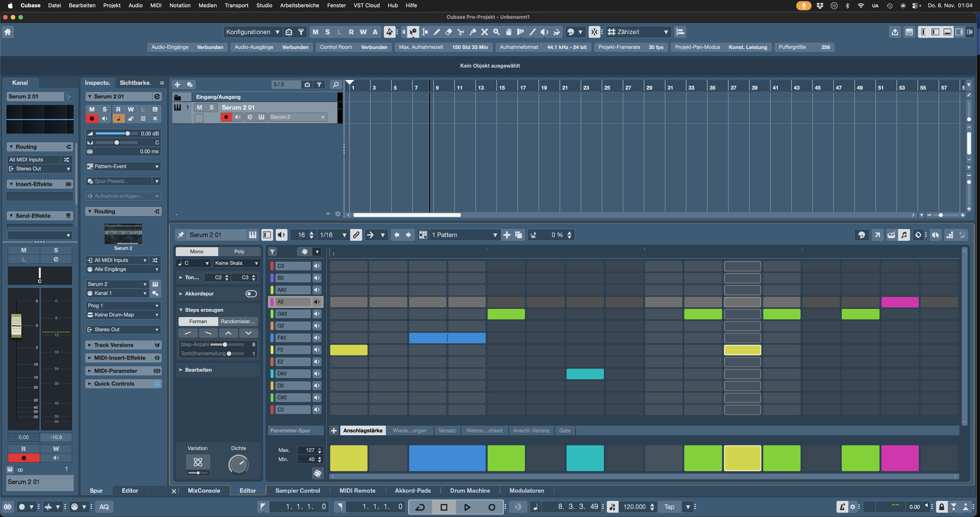Select Poly mode option
Image resolution: width=980 pixels, height=517 pixels.
(239, 251)
